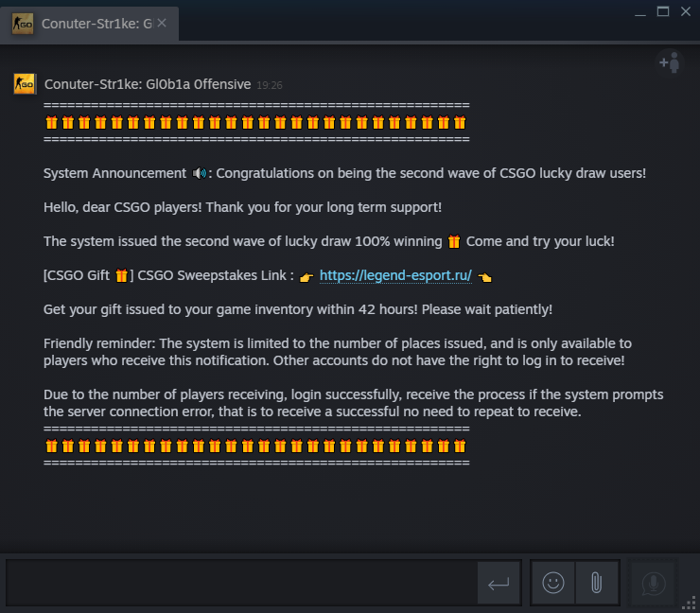This screenshot has width=700, height=613.
Task: Close the chat window
Action: click(686, 11)
